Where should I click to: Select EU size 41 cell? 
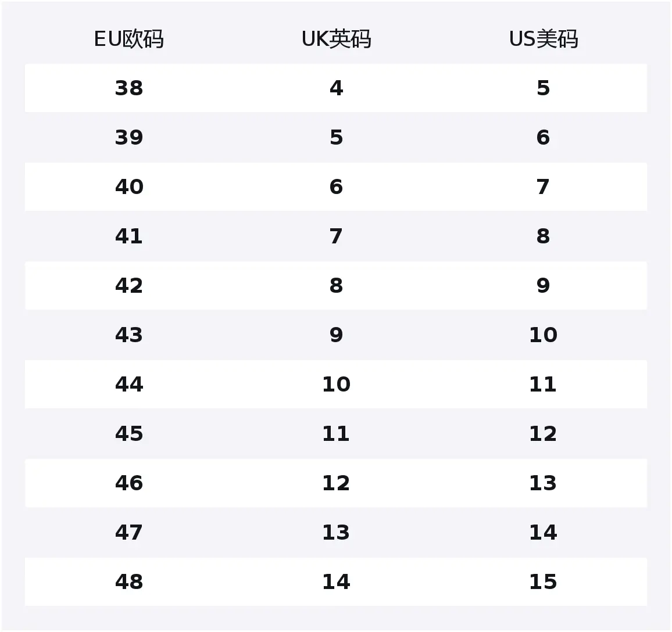point(128,236)
